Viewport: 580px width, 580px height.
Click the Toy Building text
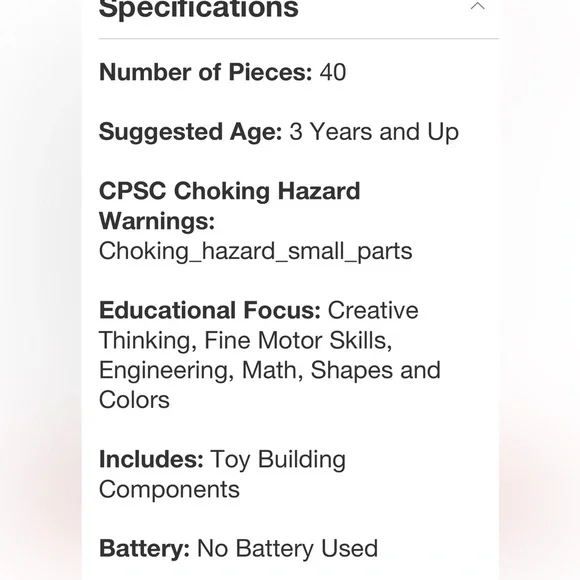pos(278,460)
